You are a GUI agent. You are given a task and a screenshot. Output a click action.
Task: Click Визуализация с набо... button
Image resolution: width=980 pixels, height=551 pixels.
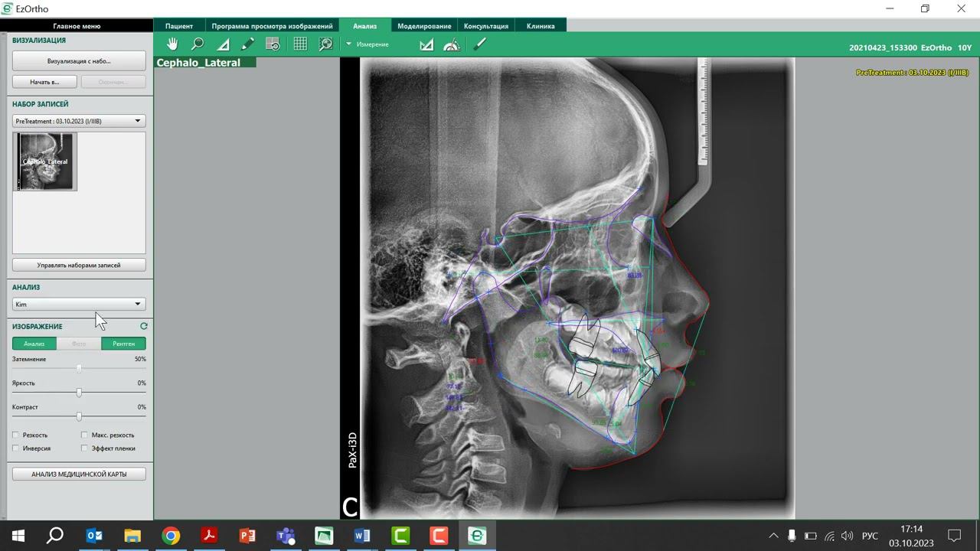tap(79, 60)
